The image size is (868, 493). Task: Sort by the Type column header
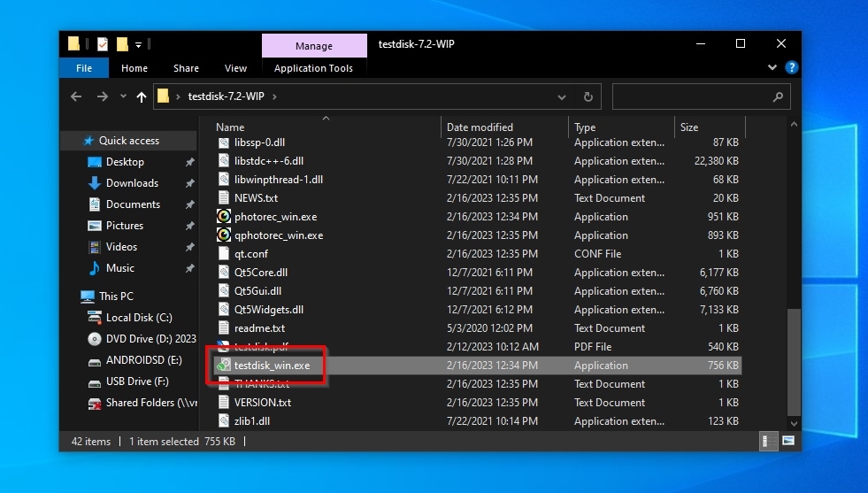point(621,127)
